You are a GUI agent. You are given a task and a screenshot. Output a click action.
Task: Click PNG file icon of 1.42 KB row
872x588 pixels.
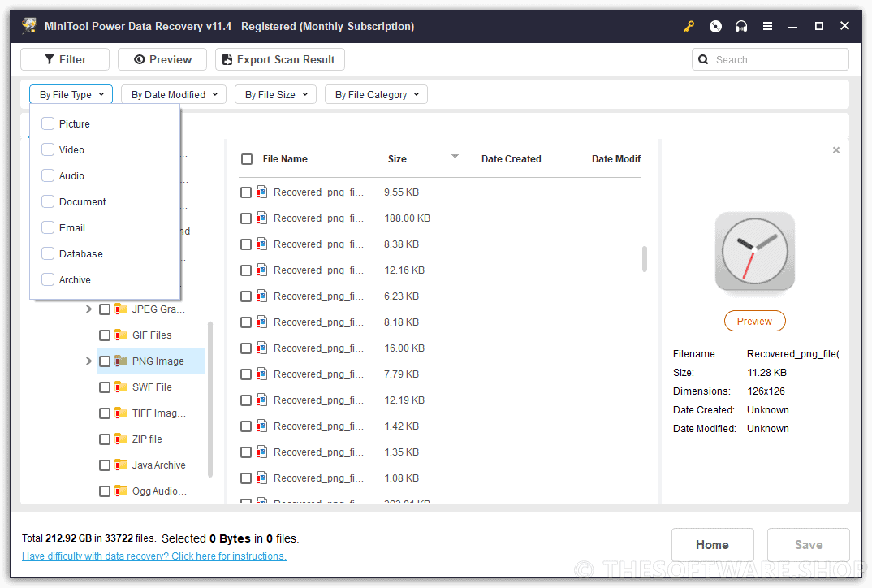tap(262, 426)
